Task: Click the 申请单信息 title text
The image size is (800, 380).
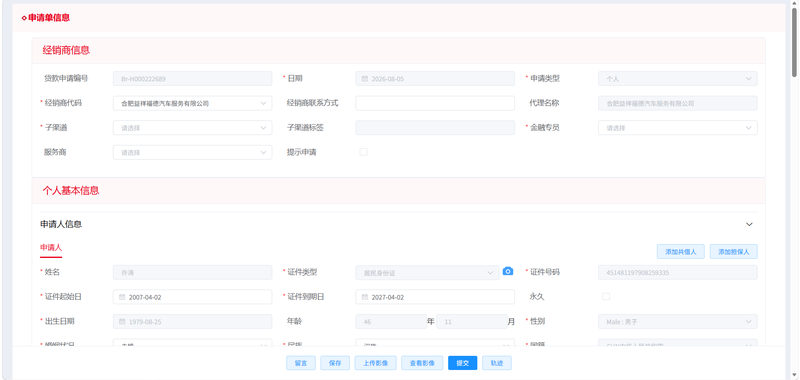Action: click(x=49, y=18)
